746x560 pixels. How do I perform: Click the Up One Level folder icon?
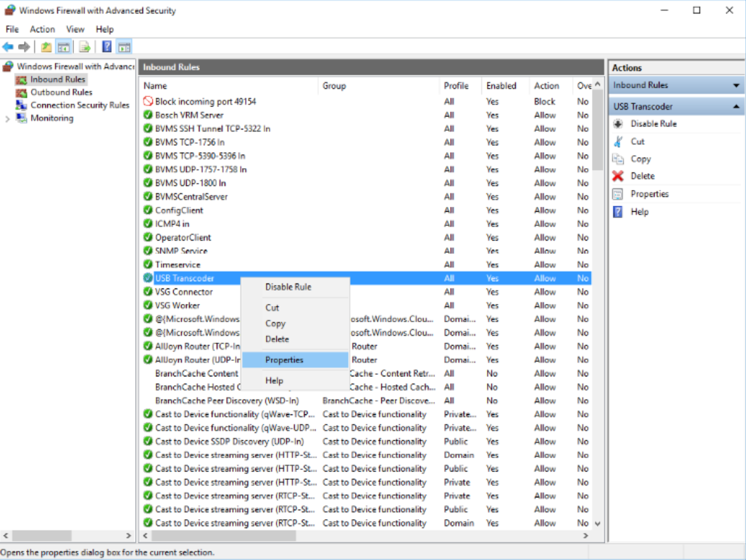46,47
